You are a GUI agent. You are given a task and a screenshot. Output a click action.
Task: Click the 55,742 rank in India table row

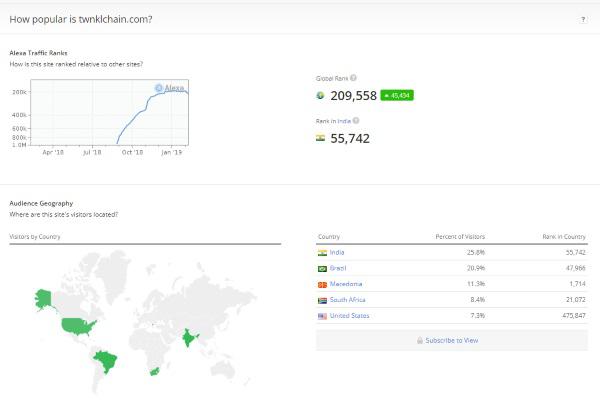[576, 252]
